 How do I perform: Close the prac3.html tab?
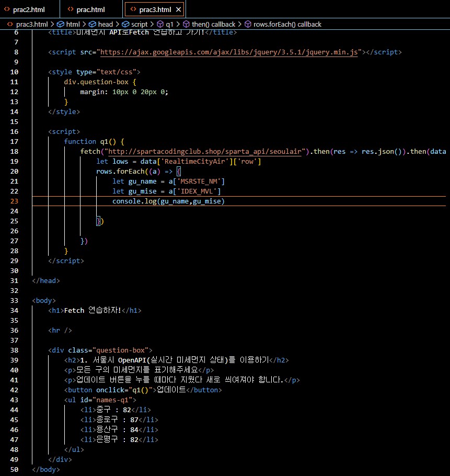pos(179,9)
